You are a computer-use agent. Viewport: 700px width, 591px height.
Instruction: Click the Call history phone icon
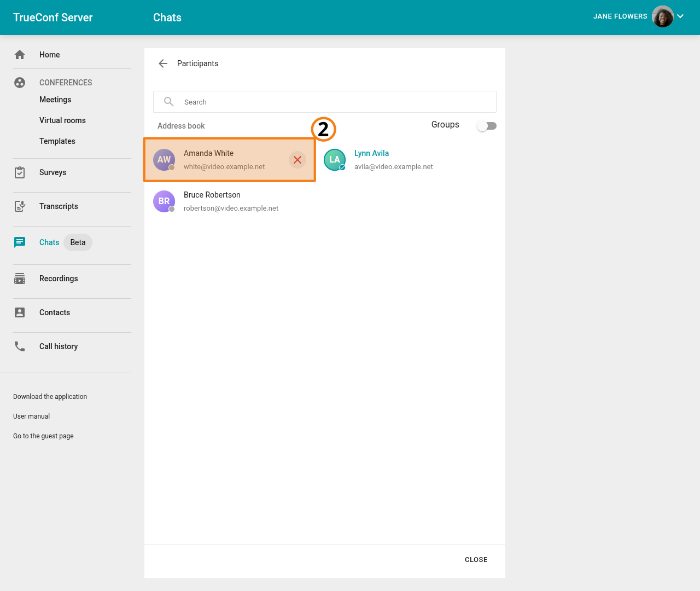[20, 346]
